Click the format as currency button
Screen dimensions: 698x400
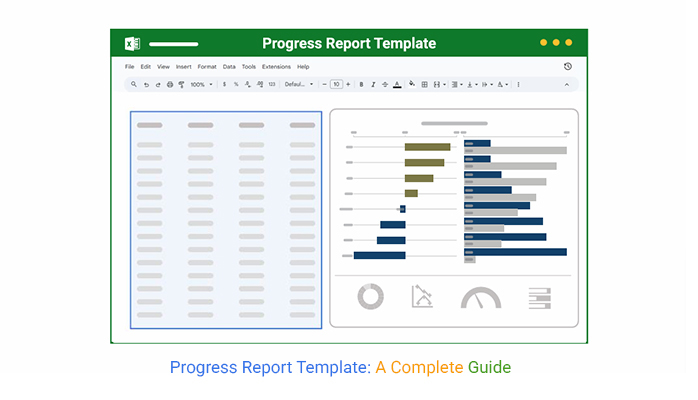(224, 85)
